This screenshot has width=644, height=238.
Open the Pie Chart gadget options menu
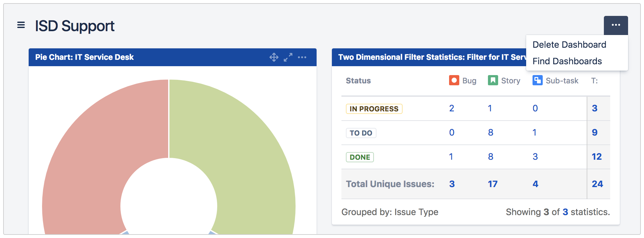point(302,57)
